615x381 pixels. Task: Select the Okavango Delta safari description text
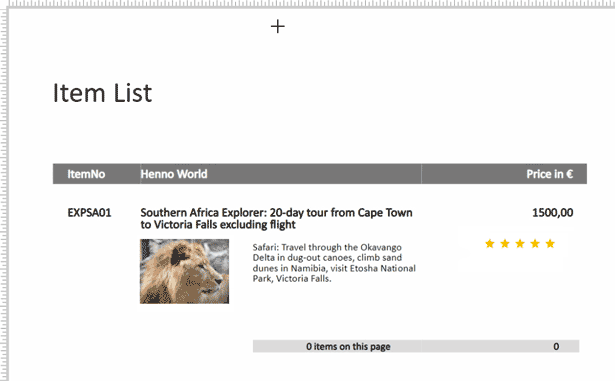pos(334,263)
